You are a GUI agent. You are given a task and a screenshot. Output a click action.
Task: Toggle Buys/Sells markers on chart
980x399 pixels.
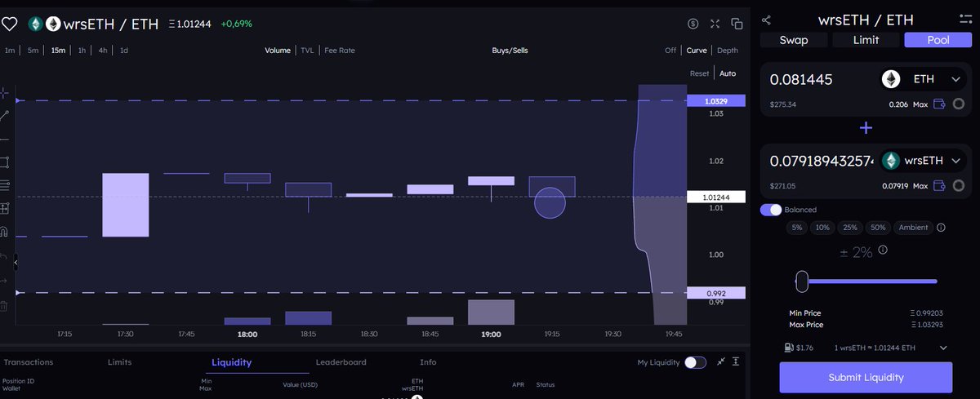[x=510, y=51]
